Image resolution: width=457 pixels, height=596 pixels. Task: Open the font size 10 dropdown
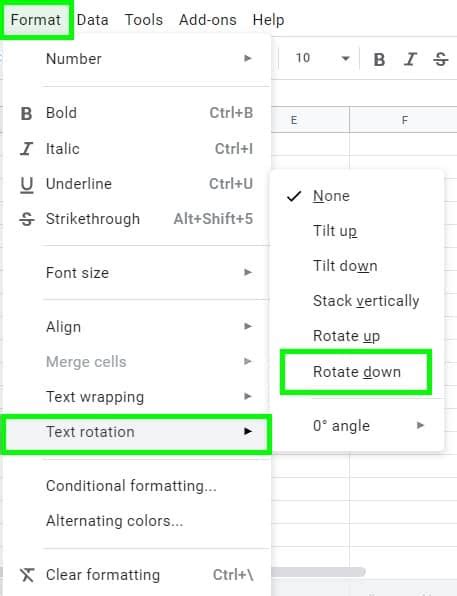[x=322, y=58]
